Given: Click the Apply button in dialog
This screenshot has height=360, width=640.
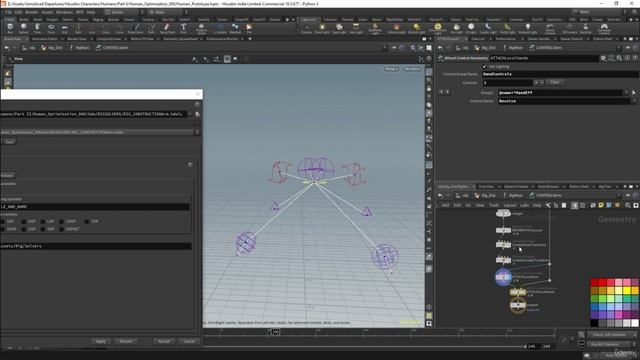Looking at the screenshot, I should (101, 341).
